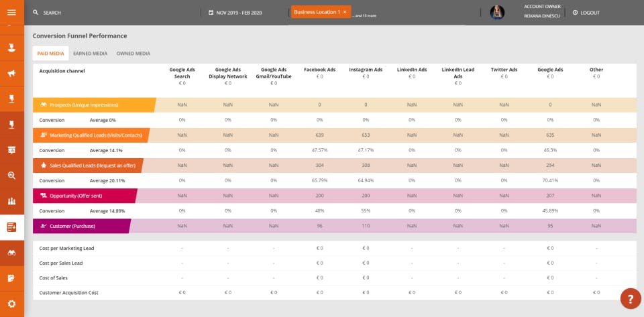
Task: Expand the 'and 13 more' locations list
Action: (366, 15)
